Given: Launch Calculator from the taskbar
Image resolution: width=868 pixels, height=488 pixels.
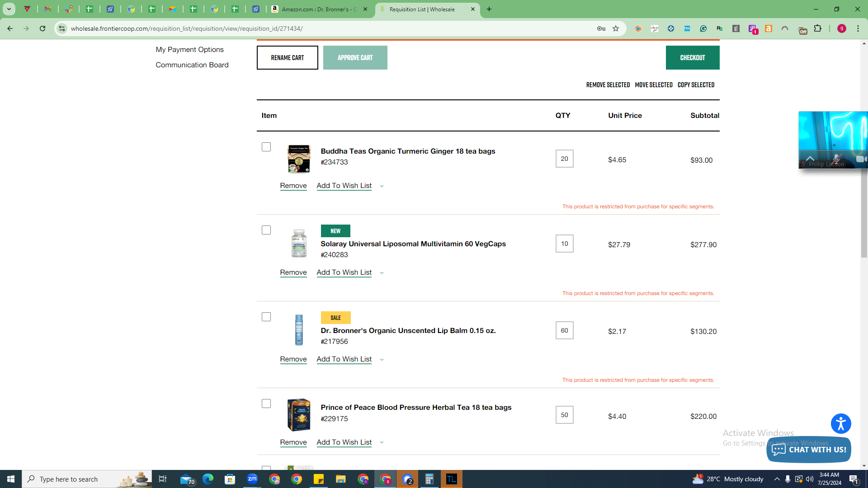Looking at the screenshot, I should [429, 479].
